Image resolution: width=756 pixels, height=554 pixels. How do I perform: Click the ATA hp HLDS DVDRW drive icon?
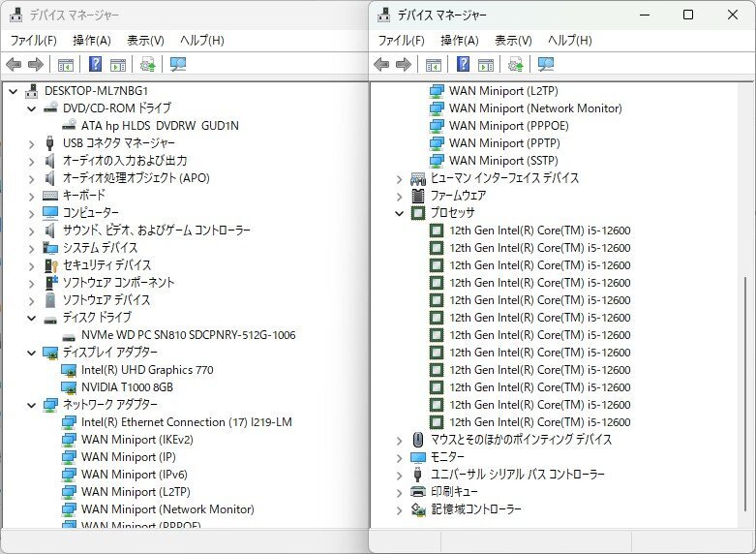[x=69, y=125]
